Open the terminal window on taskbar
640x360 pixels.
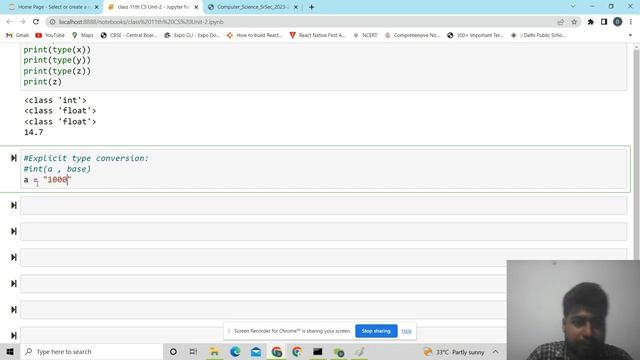(318, 351)
